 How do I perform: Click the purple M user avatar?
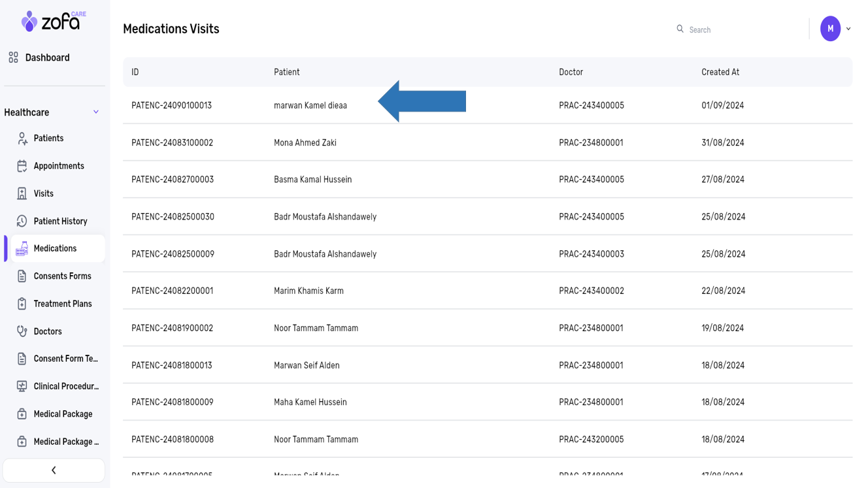[830, 29]
